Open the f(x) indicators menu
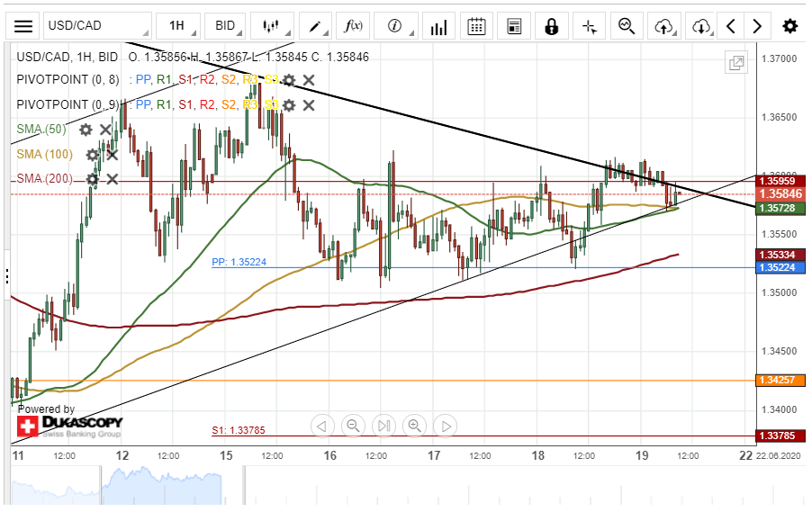Image resolution: width=812 pixels, height=512 pixels. point(354,26)
